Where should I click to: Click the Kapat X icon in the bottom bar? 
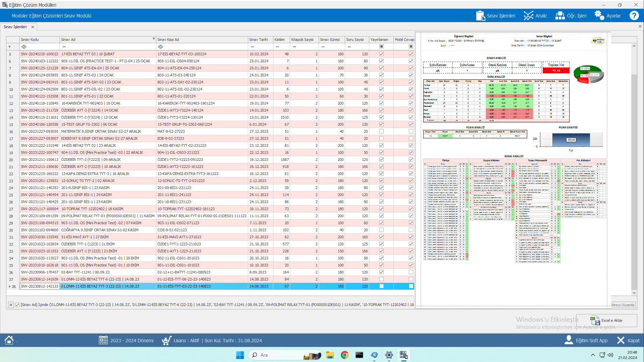621,340
